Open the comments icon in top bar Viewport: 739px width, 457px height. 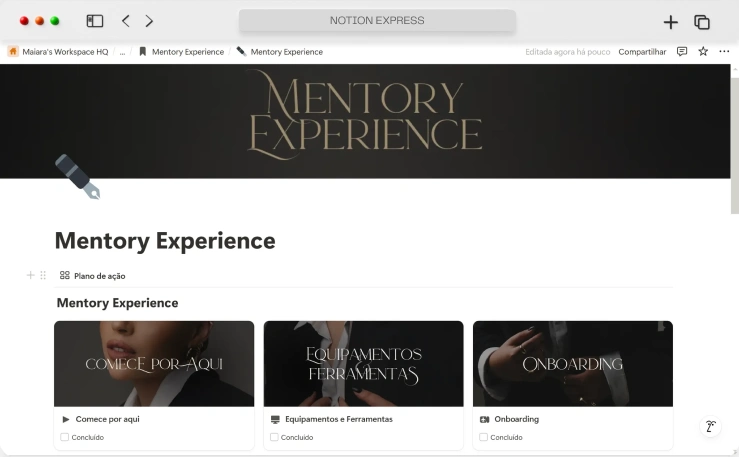point(682,52)
